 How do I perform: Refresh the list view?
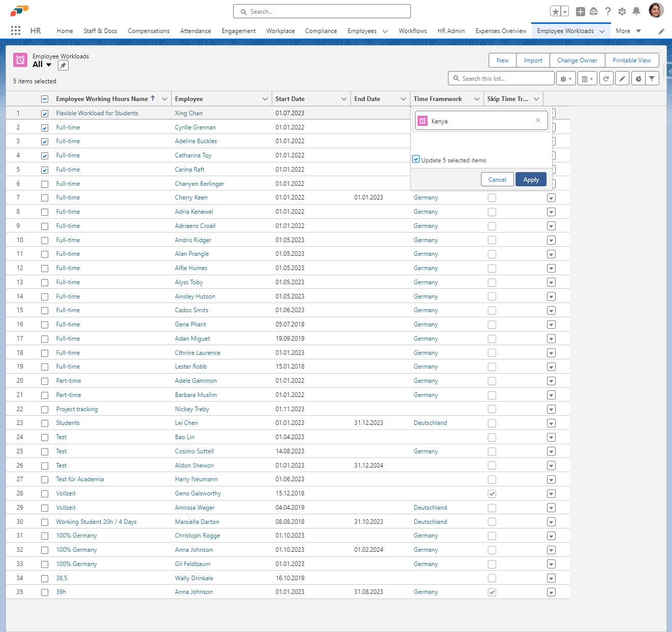(x=606, y=79)
